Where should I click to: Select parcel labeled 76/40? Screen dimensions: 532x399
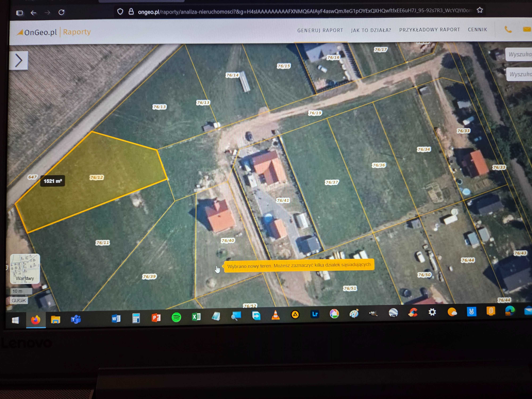tap(228, 240)
